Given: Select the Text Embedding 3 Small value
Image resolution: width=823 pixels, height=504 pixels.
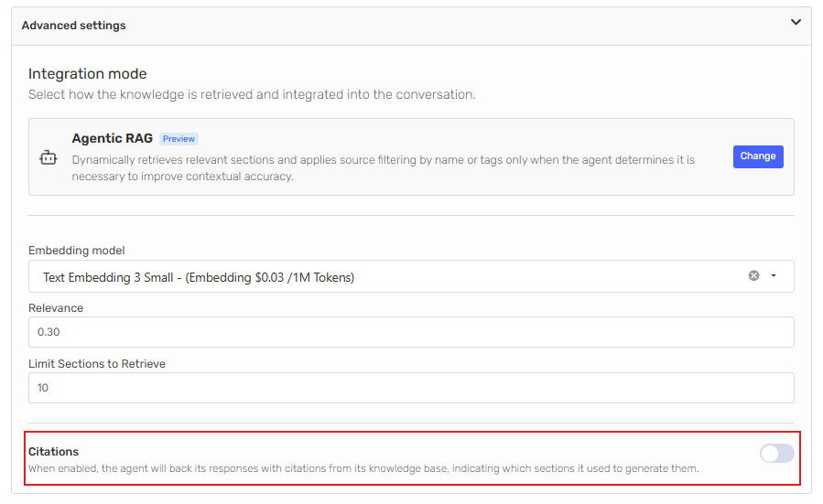Looking at the screenshot, I should click(x=199, y=277).
